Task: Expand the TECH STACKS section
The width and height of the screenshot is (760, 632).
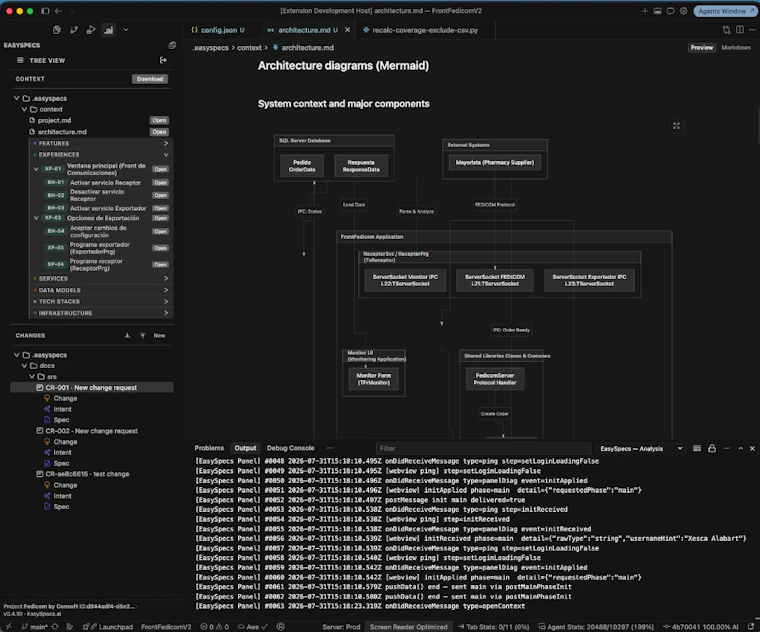Action: click(166, 301)
